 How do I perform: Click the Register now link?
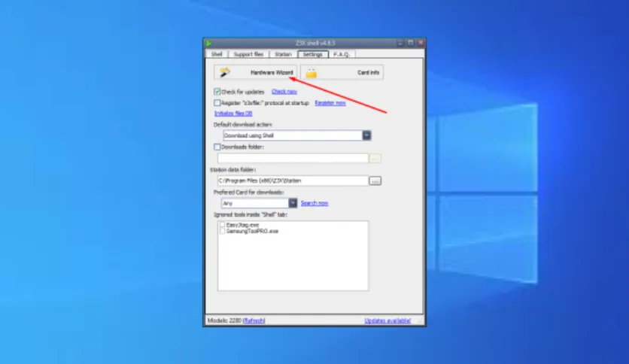pos(330,103)
